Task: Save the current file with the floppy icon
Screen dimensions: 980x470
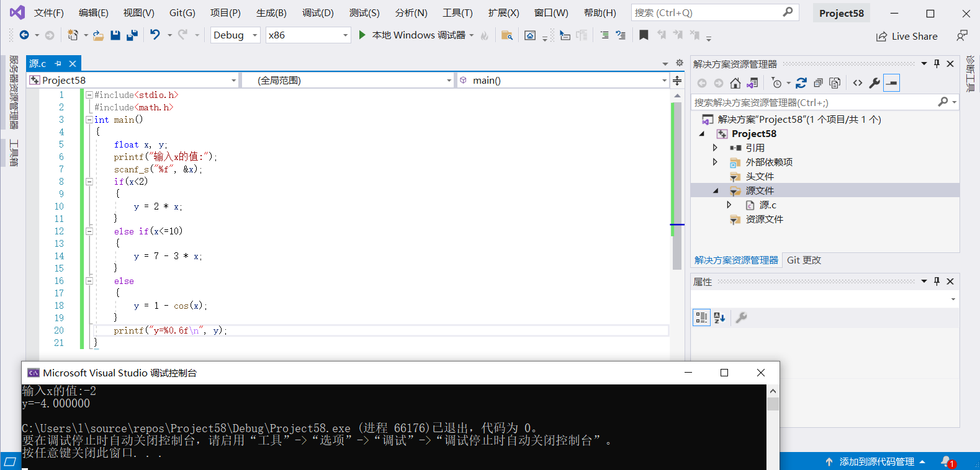Action: tap(115, 35)
